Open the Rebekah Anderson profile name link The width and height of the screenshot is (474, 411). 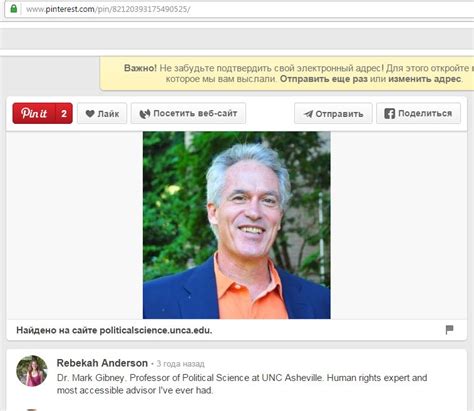click(102, 363)
